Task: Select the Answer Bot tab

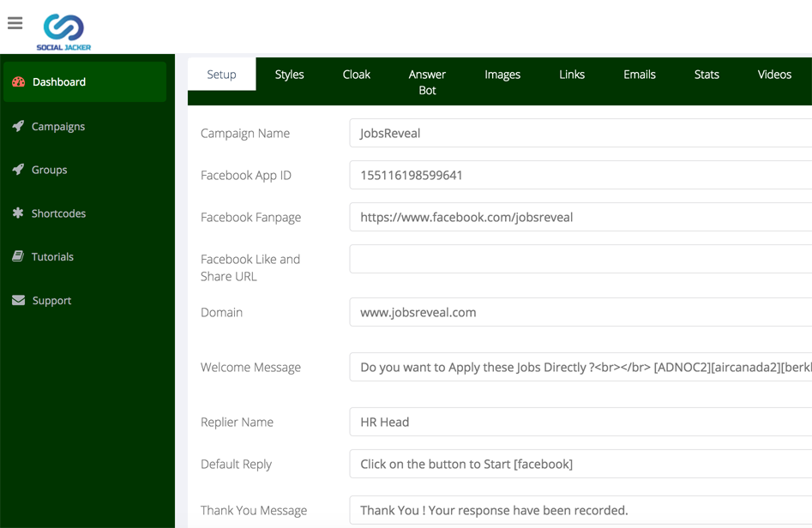Action: pyautogui.click(x=427, y=82)
